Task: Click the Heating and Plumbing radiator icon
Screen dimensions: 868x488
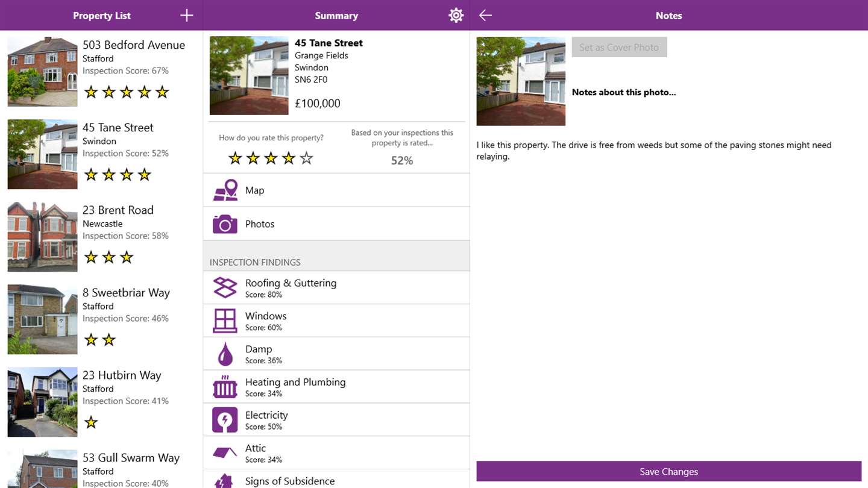Action: [x=225, y=387]
